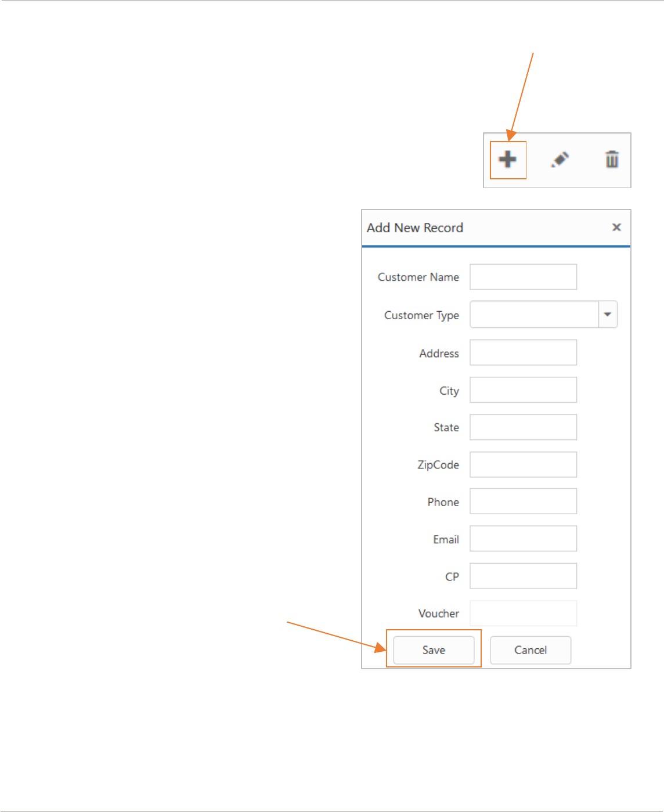664x812 pixels.
Task: Cancel adding the new record
Action: click(531, 650)
